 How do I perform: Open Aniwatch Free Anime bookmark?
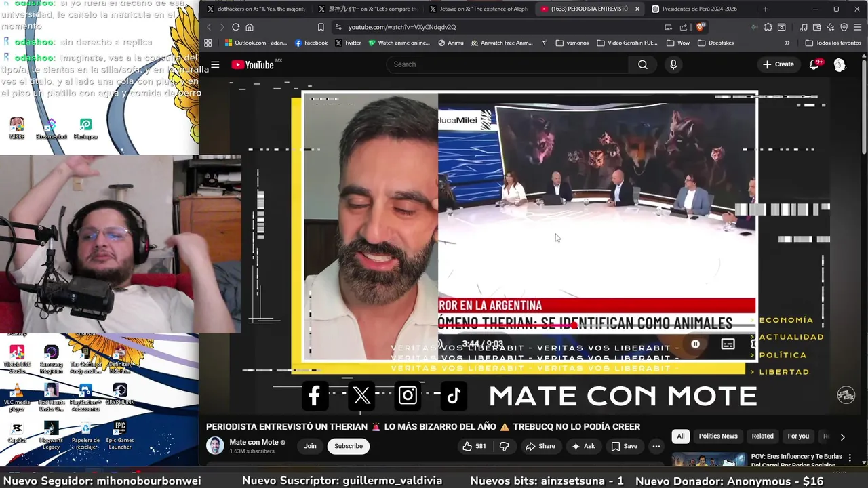click(501, 43)
